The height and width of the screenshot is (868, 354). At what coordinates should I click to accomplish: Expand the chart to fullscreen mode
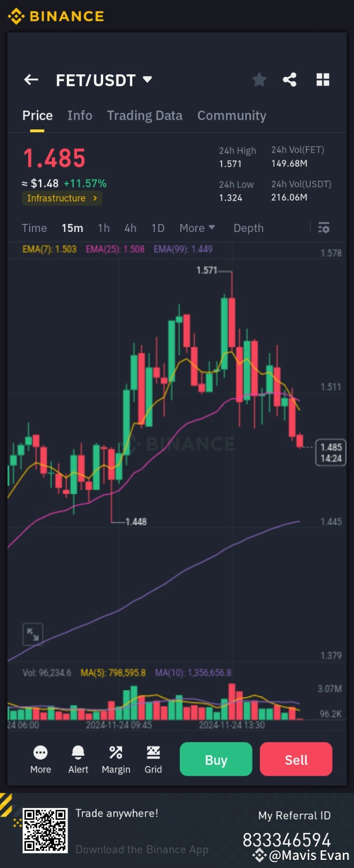tap(32, 634)
